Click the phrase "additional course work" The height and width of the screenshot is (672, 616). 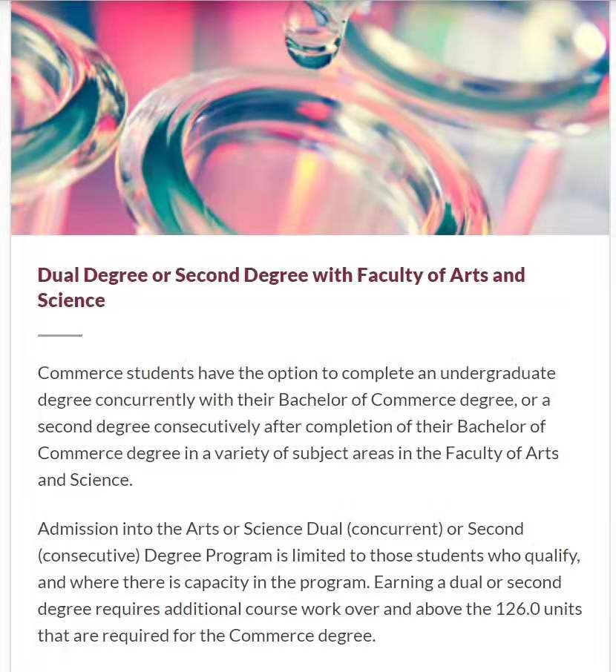coord(243,609)
